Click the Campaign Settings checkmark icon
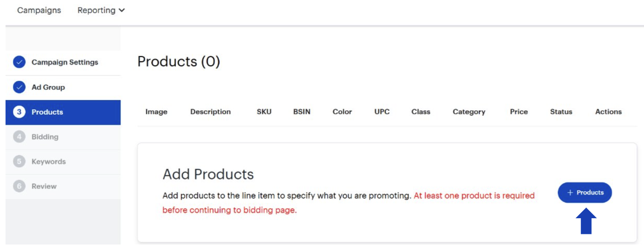644x249 pixels. pyautogui.click(x=19, y=62)
